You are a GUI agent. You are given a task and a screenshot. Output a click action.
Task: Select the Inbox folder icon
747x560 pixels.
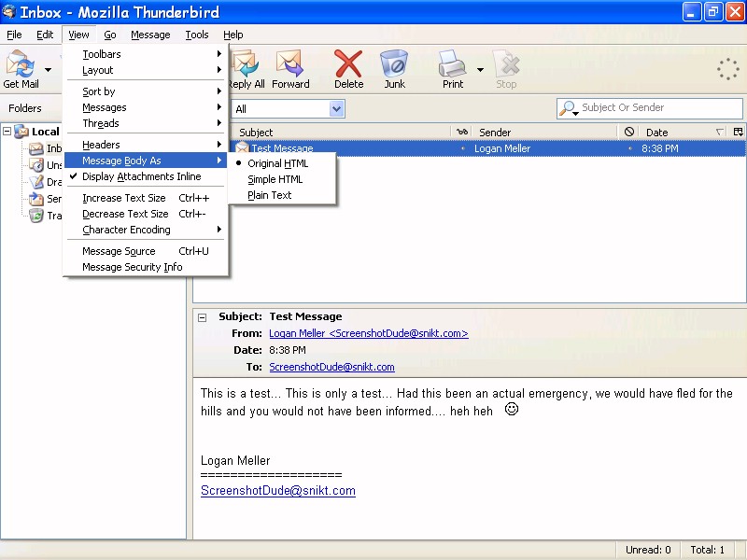36,148
